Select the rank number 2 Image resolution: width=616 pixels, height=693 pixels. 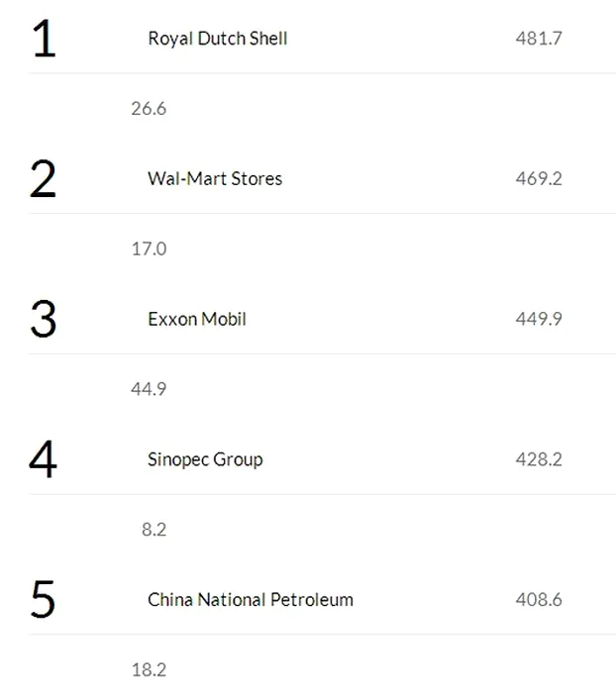(44, 180)
